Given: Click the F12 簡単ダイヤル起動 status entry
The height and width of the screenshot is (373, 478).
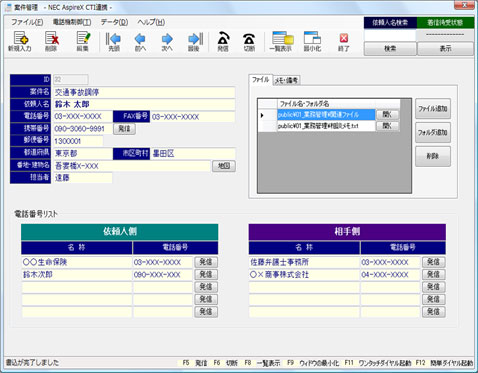Looking at the screenshot, I should coord(444,363).
